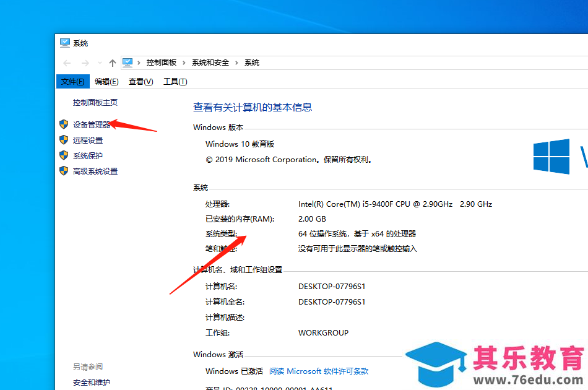588x390 pixels.
Task: Click the Windows logo image
Action: (x=551, y=157)
